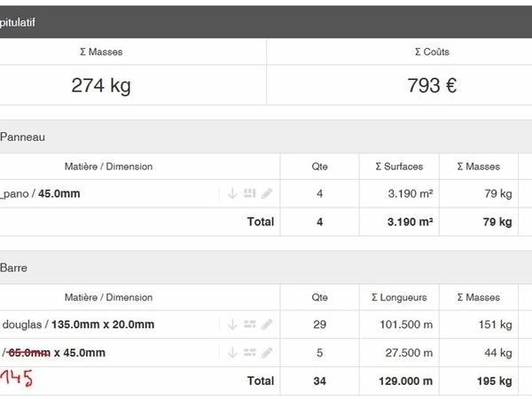This screenshot has width=532, height=399.
Task: Click the pencil edit icon for pano 45.0mm
Action: (x=267, y=193)
